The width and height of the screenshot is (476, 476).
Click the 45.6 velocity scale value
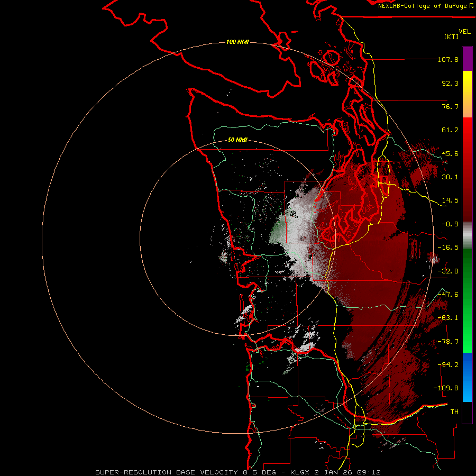[450, 153]
